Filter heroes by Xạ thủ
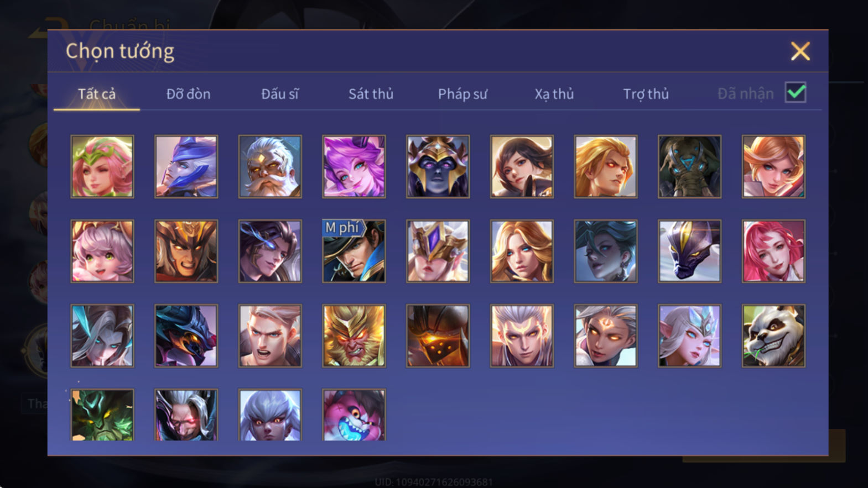Viewport: 868px width, 488px height. [554, 94]
